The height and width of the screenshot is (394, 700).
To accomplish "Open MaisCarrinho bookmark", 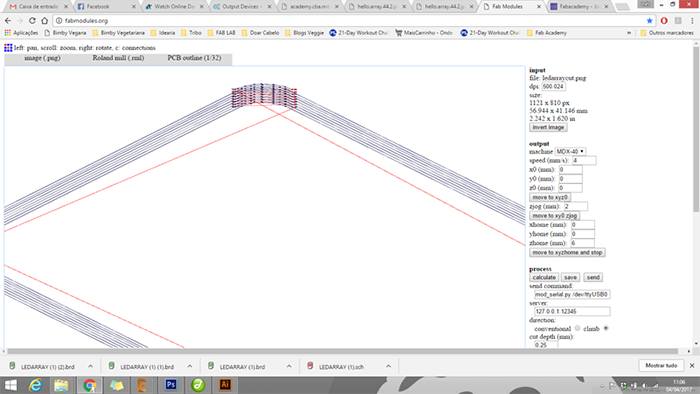I will (x=424, y=33).
